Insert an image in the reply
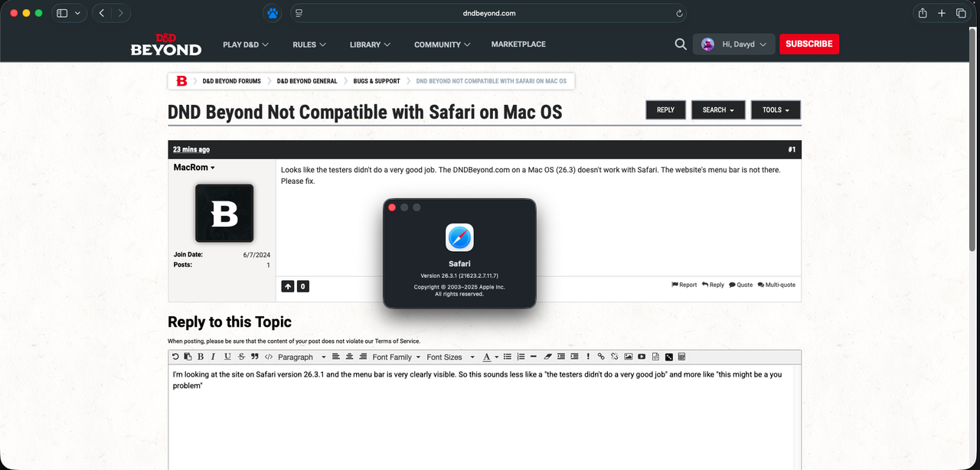980x470 pixels. [628, 357]
